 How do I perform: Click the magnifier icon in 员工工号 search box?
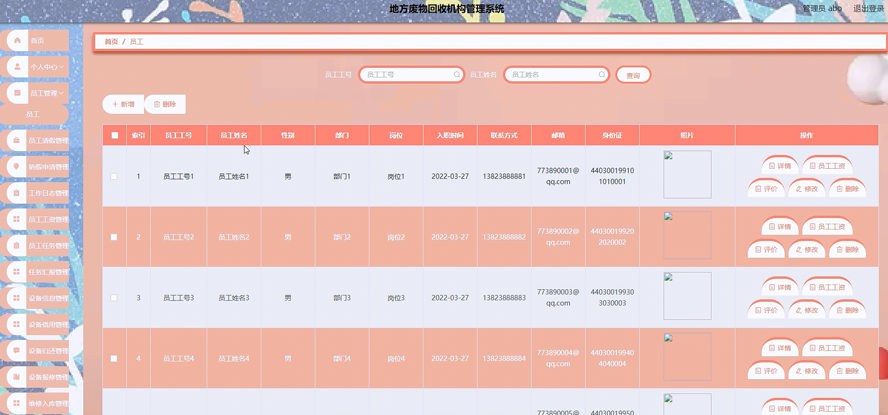(x=456, y=74)
